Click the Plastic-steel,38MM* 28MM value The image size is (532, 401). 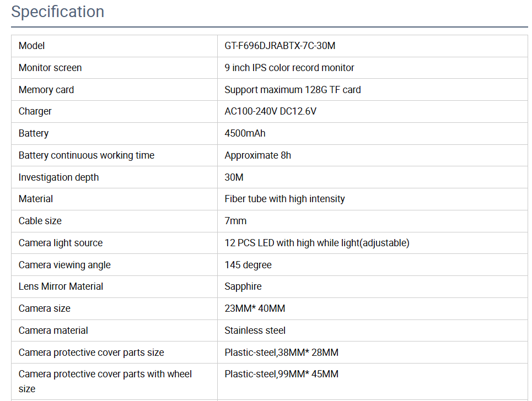pos(281,353)
